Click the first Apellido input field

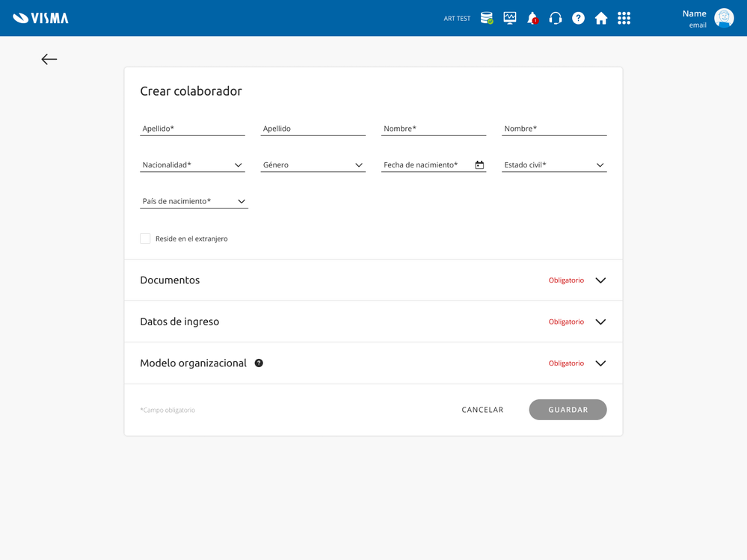click(x=192, y=129)
